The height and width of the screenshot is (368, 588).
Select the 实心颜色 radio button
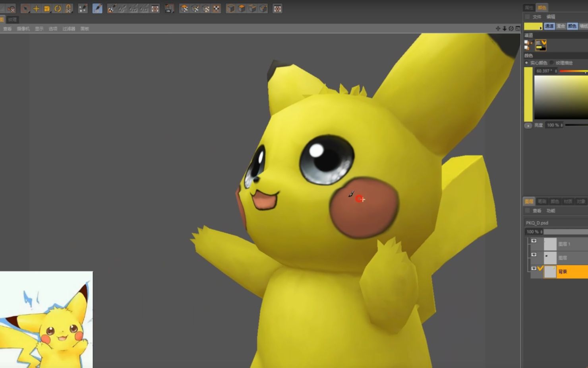click(x=527, y=63)
